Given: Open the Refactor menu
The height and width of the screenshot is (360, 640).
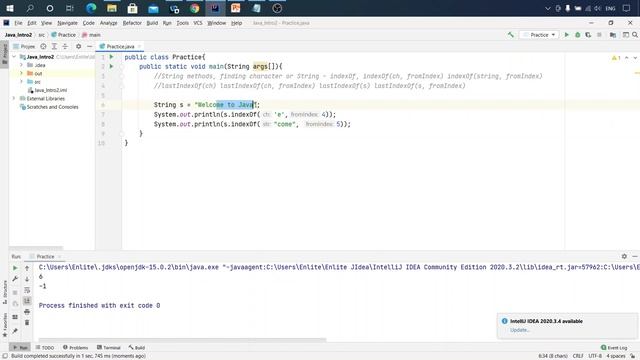Looking at the screenshot, I should point(132,23).
